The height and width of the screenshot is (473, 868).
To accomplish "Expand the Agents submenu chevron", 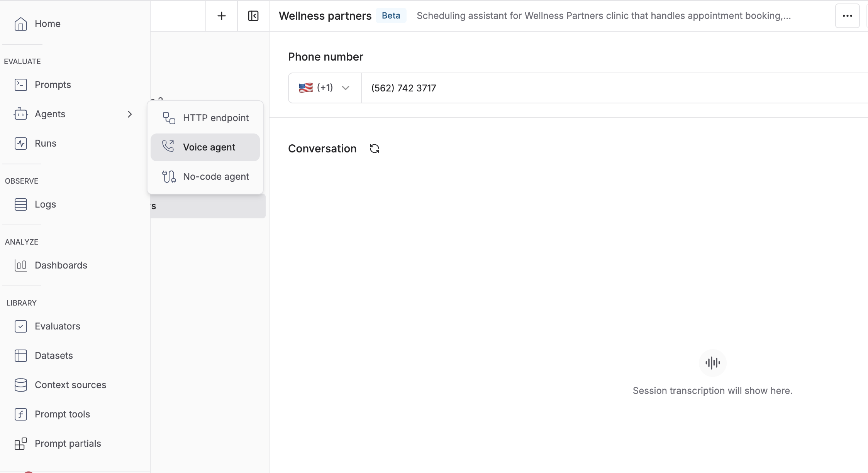I will click(130, 114).
